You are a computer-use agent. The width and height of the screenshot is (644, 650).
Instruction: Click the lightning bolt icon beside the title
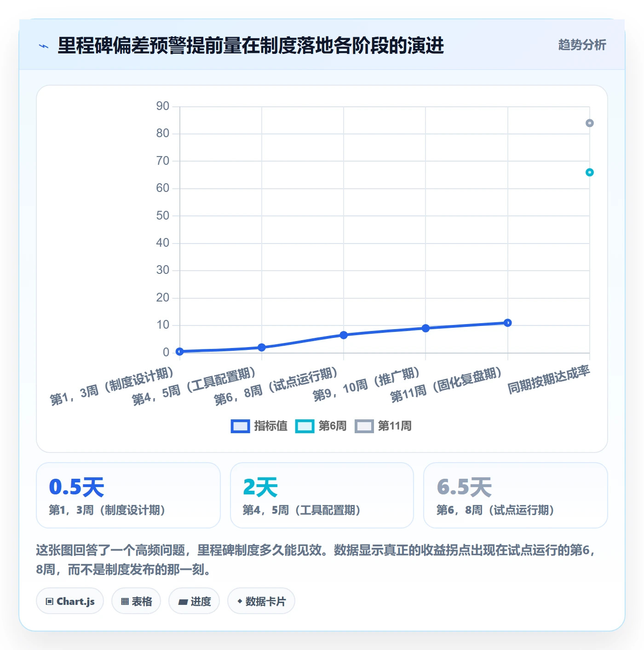[44, 46]
